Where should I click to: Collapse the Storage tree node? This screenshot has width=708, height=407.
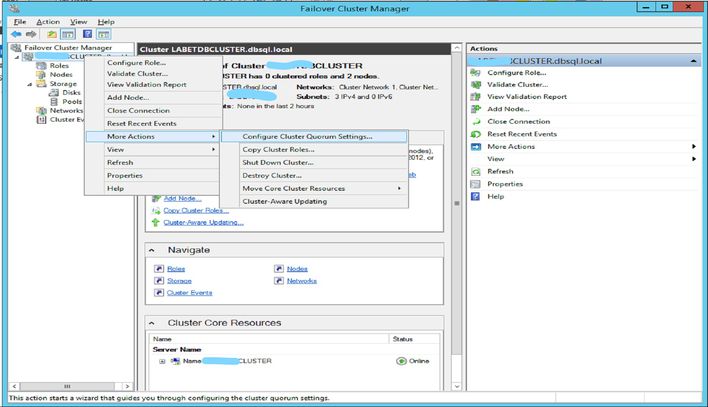click(30, 84)
